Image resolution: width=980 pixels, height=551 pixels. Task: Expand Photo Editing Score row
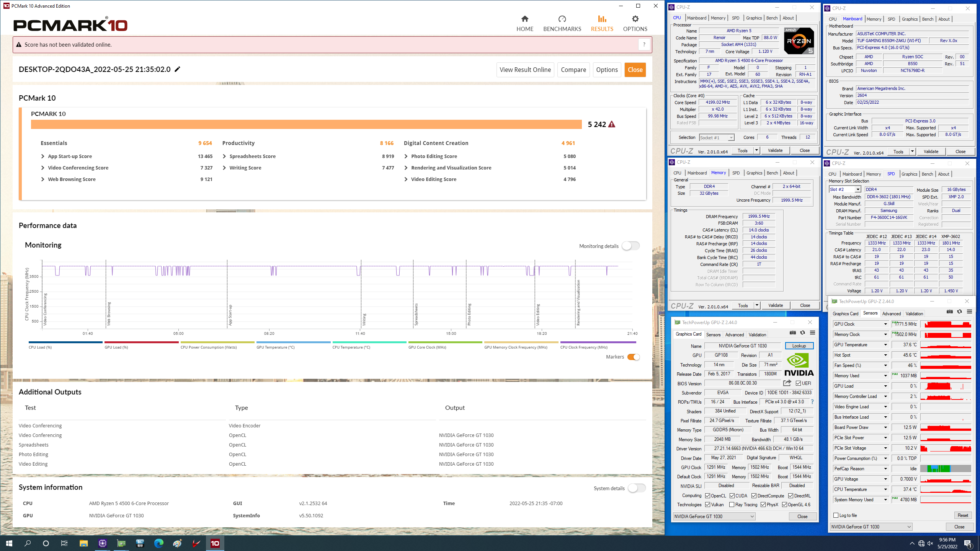(406, 156)
